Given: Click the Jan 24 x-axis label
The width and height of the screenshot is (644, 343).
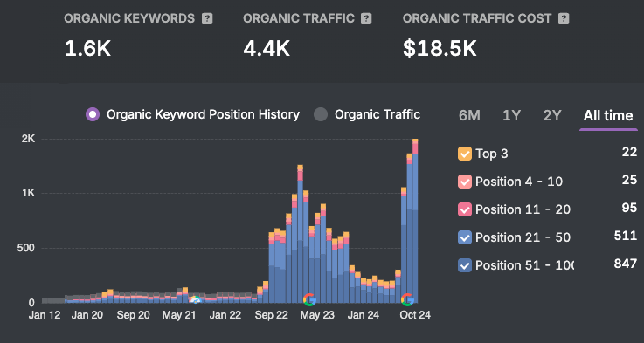Looking at the screenshot, I should (364, 315).
